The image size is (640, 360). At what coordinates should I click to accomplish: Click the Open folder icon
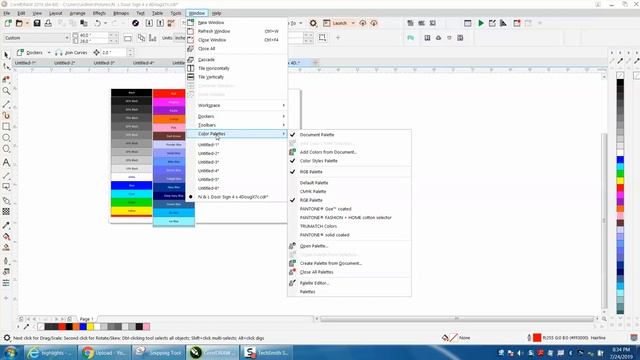click(x=19, y=23)
